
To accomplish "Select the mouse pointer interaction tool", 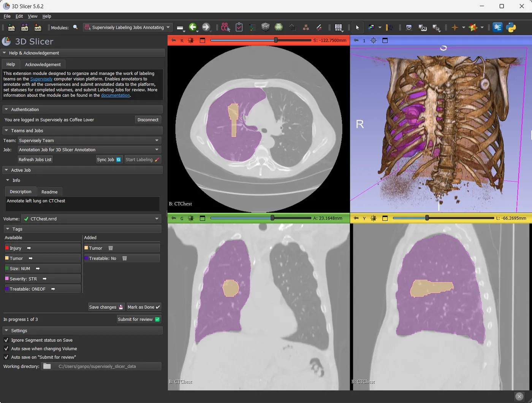I will [x=357, y=27].
